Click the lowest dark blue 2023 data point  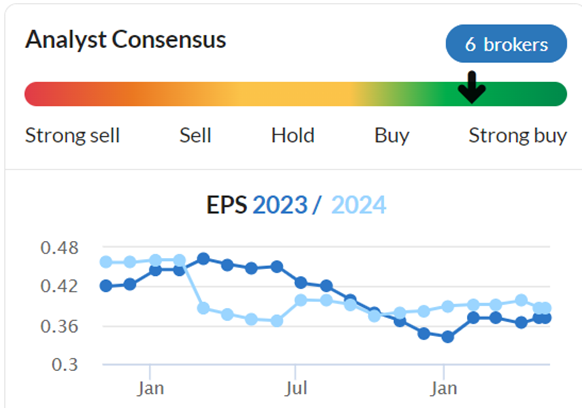click(448, 337)
